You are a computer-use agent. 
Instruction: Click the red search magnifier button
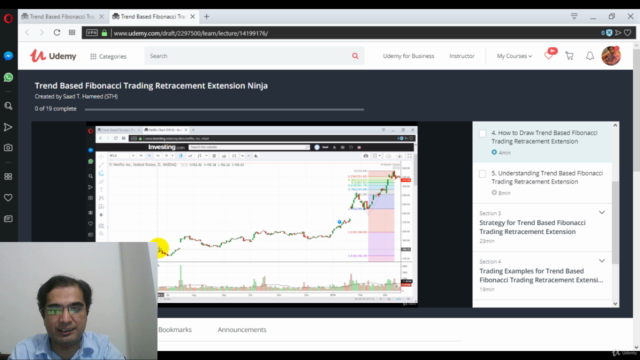coord(355,56)
